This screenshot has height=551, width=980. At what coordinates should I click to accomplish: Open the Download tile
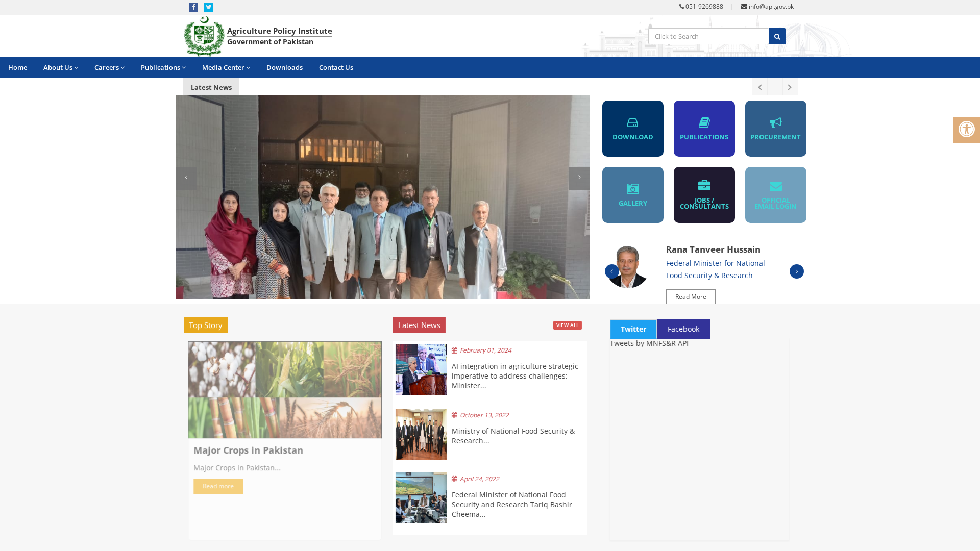(633, 129)
